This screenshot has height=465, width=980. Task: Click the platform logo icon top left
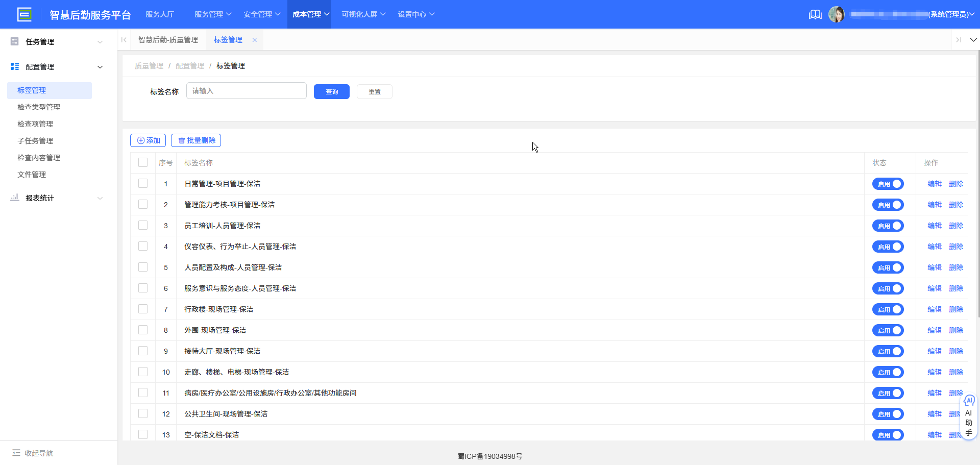pyautogui.click(x=24, y=14)
